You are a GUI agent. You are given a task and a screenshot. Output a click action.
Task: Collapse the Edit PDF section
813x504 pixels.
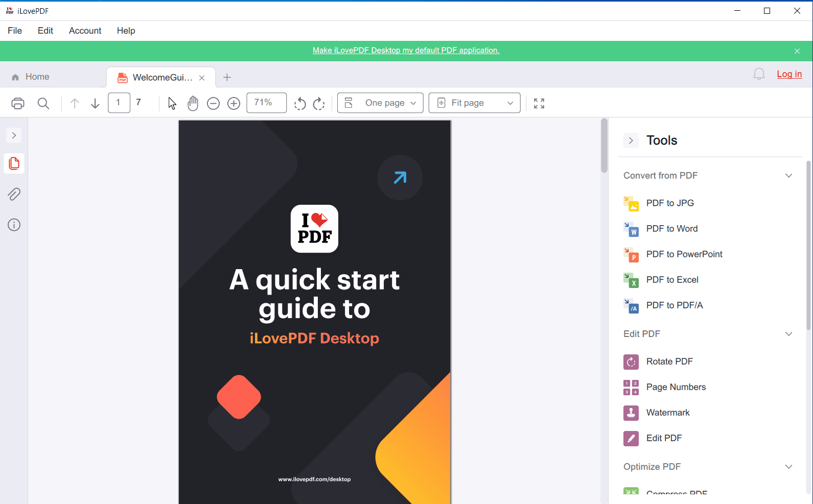click(x=788, y=334)
